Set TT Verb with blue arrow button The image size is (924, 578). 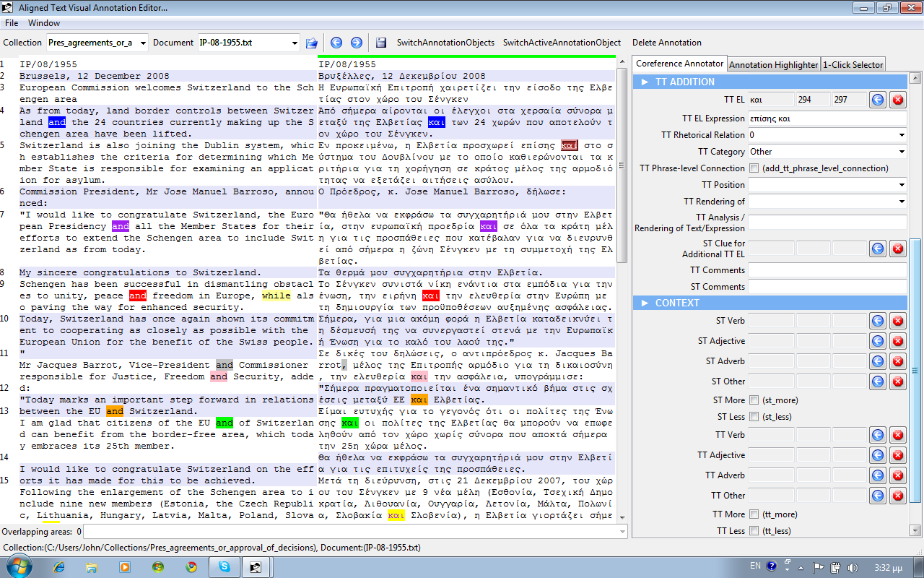pyautogui.click(x=878, y=435)
